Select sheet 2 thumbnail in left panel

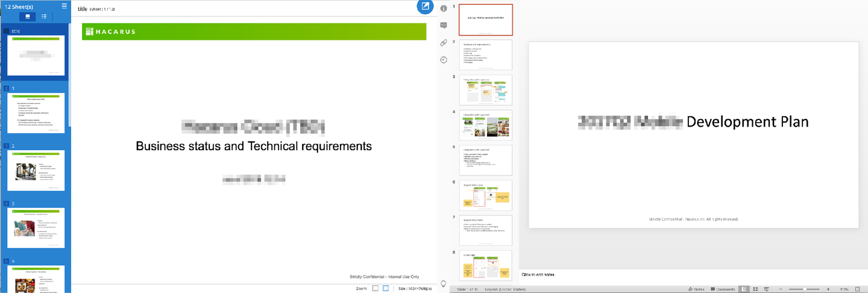click(36, 171)
